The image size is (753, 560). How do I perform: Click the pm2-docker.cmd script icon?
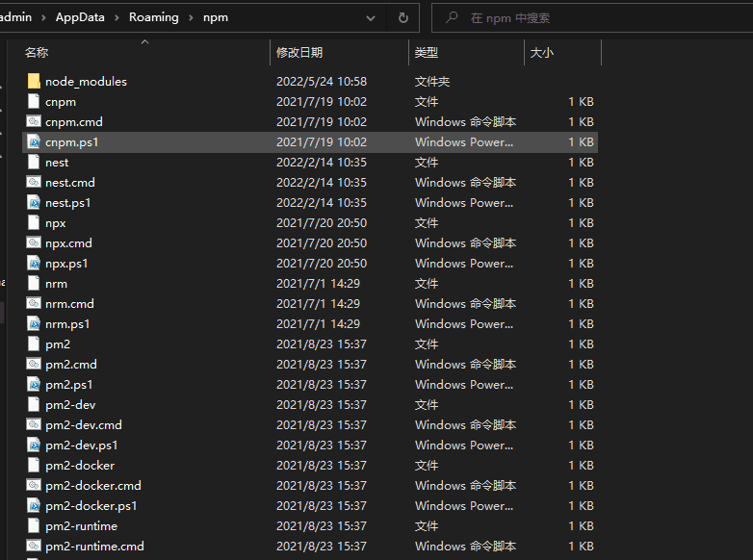click(34, 485)
